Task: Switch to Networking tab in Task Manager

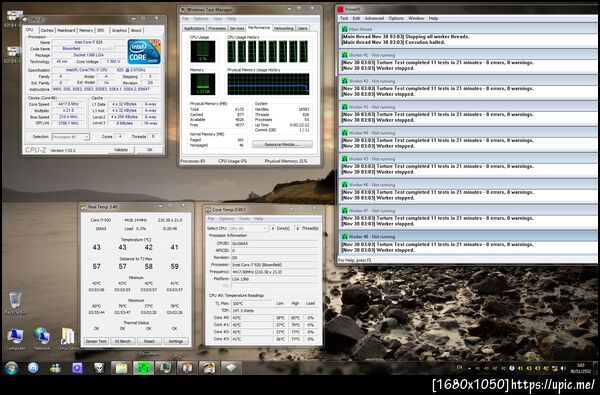Action: point(284,28)
